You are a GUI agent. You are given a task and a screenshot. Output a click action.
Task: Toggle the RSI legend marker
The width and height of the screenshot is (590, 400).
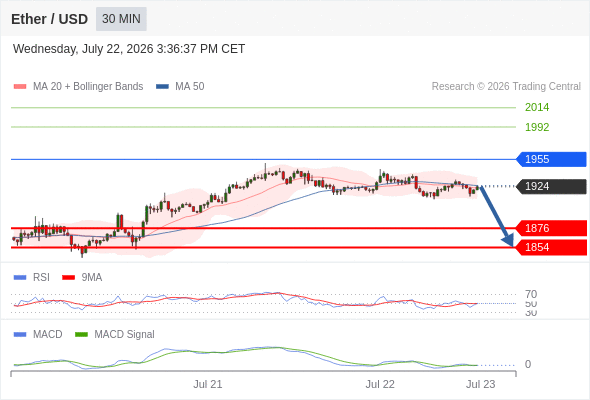(20, 278)
